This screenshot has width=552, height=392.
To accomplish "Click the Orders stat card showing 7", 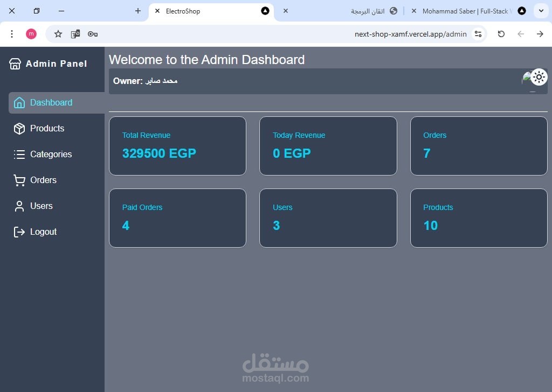I will click(x=479, y=146).
